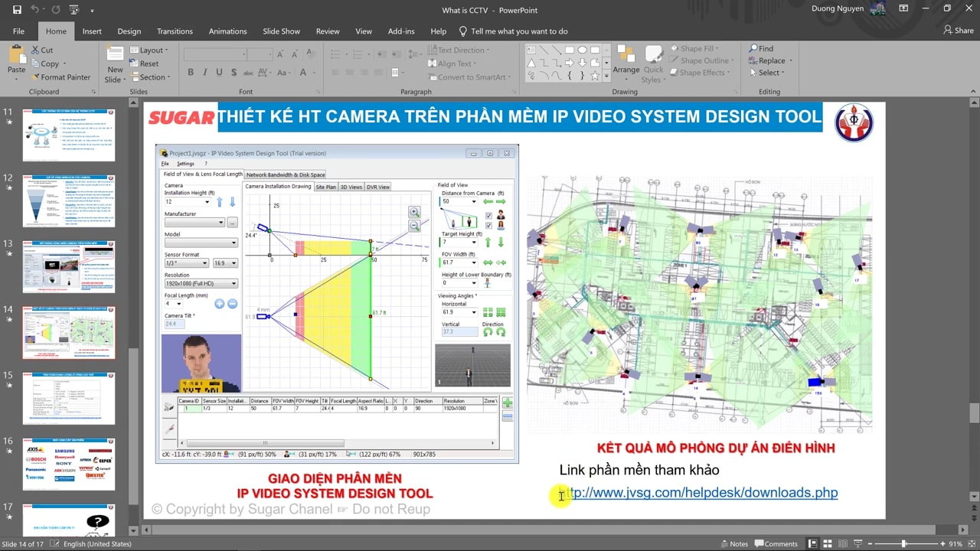Screen dimensions: 980x551
Task: Toggle Italic formatting
Action: [205, 72]
